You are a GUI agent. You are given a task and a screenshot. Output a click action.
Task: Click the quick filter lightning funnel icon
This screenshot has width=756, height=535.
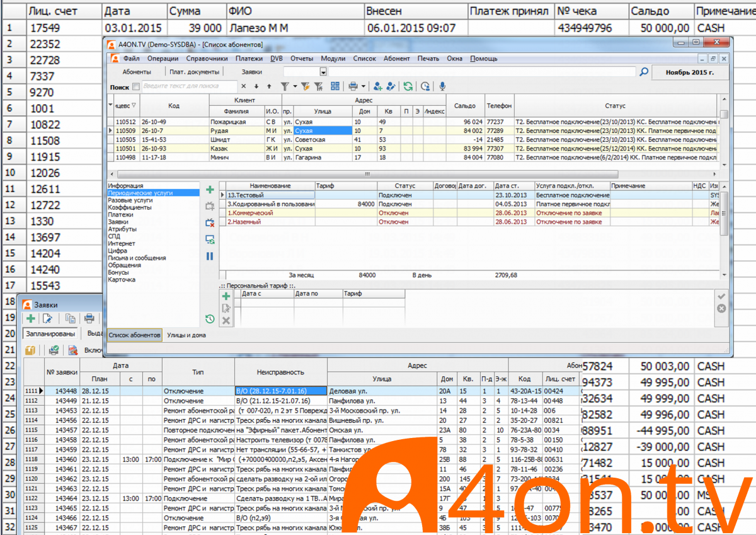click(306, 86)
